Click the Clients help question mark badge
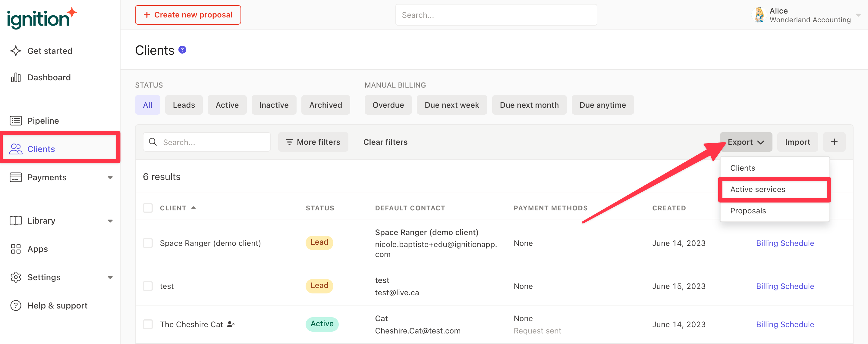 point(182,50)
